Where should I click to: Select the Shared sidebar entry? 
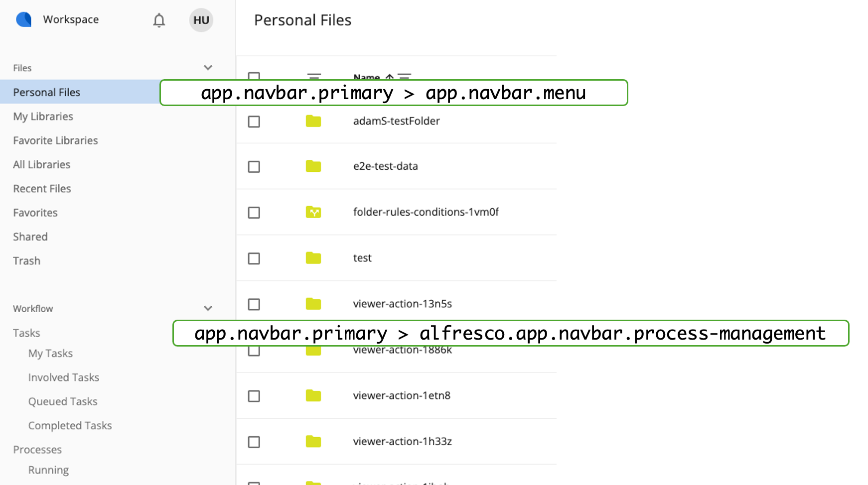[30, 237]
